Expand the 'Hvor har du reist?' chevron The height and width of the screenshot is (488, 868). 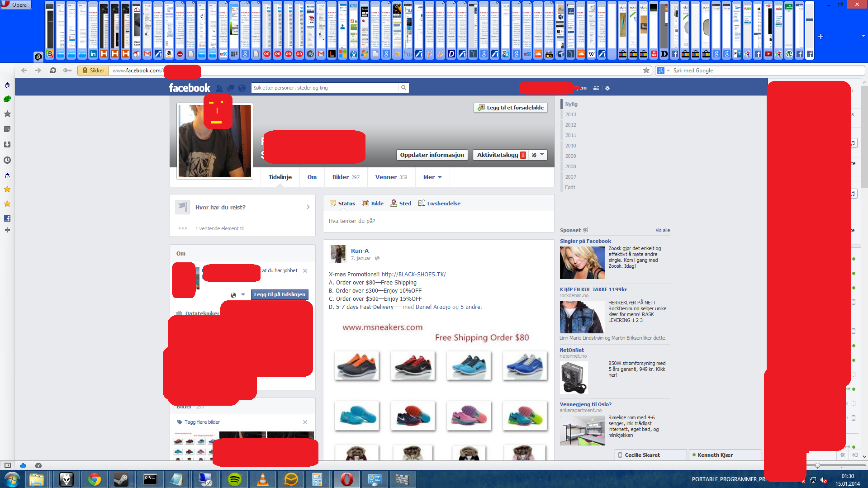308,207
